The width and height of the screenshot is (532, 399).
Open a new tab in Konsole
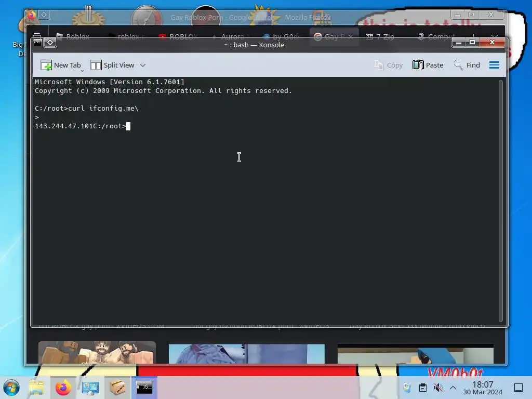(x=60, y=65)
